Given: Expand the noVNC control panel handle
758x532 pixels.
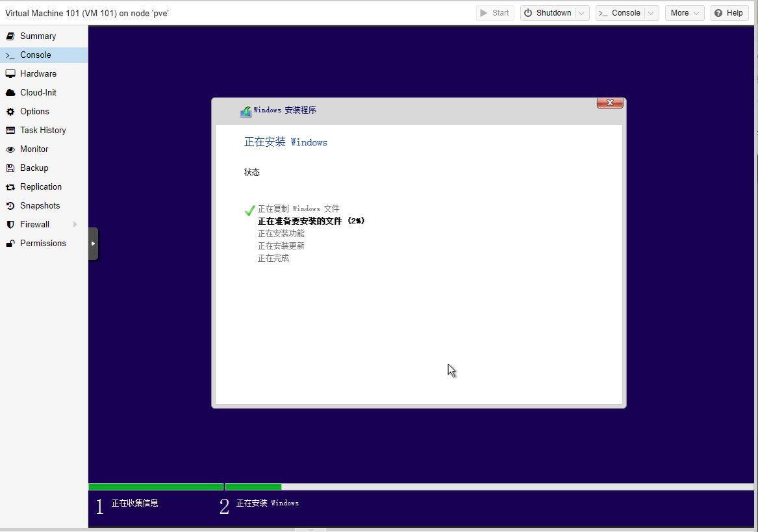Looking at the screenshot, I should (x=94, y=244).
